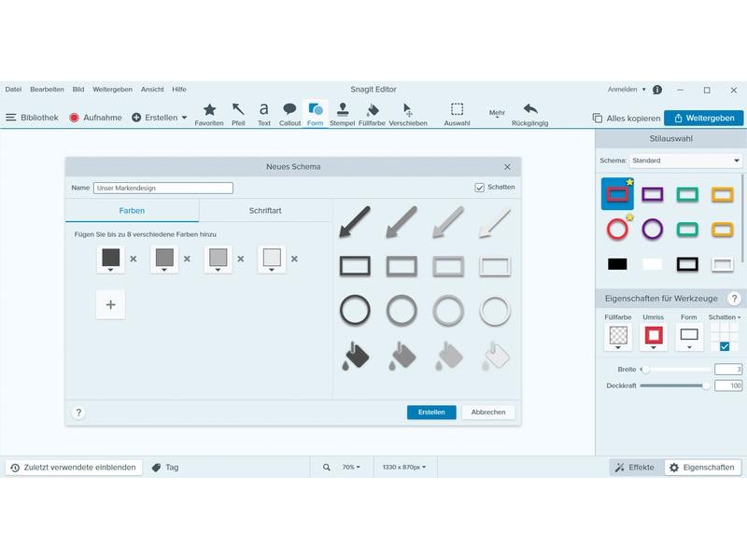Viewport: 747px width, 560px height.
Task: Click the Name input field
Action: [x=162, y=189]
